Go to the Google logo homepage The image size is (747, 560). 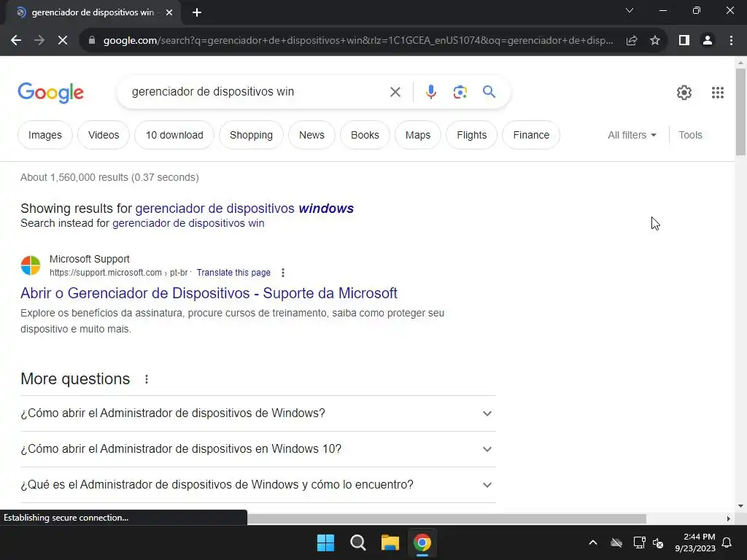(50, 93)
